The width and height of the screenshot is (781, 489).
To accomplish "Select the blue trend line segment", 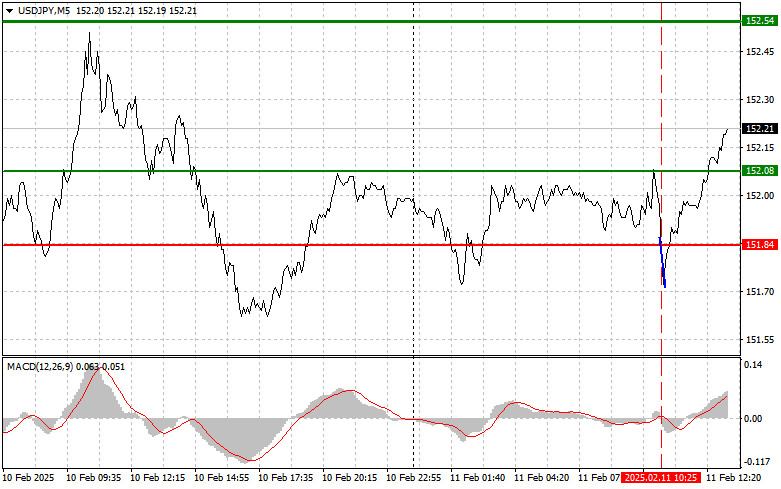I will (x=662, y=262).
